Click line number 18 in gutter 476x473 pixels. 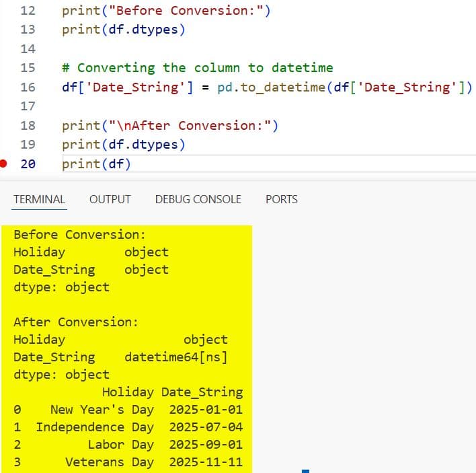(x=28, y=126)
